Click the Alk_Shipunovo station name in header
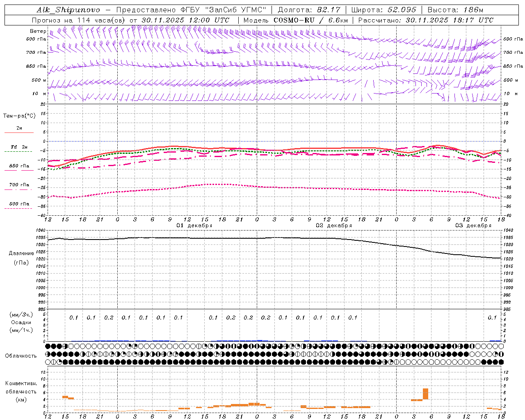525x420 pixels. 68,10
